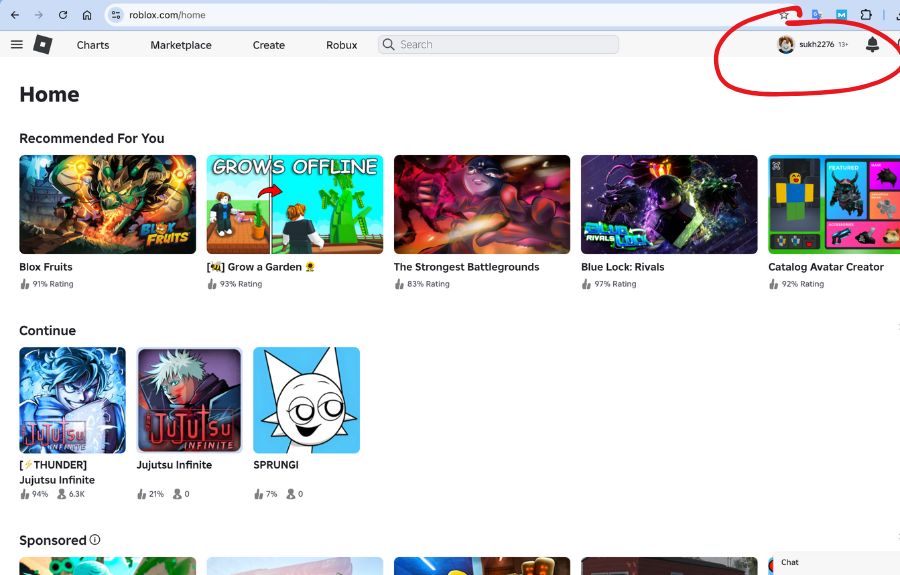Go back using the browser back arrow
Viewport: 900px width, 575px height.
(15, 15)
